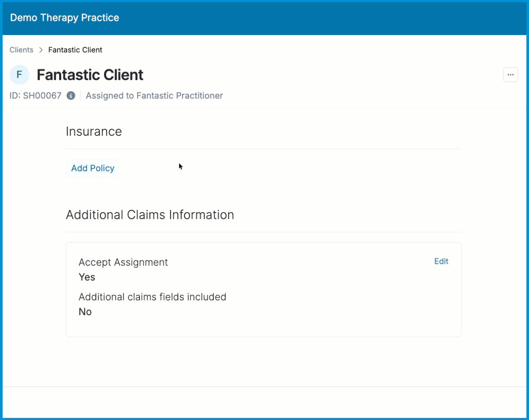529x420 pixels.
Task: Click the No value under additional claims fields
Action: [x=85, y=312]
